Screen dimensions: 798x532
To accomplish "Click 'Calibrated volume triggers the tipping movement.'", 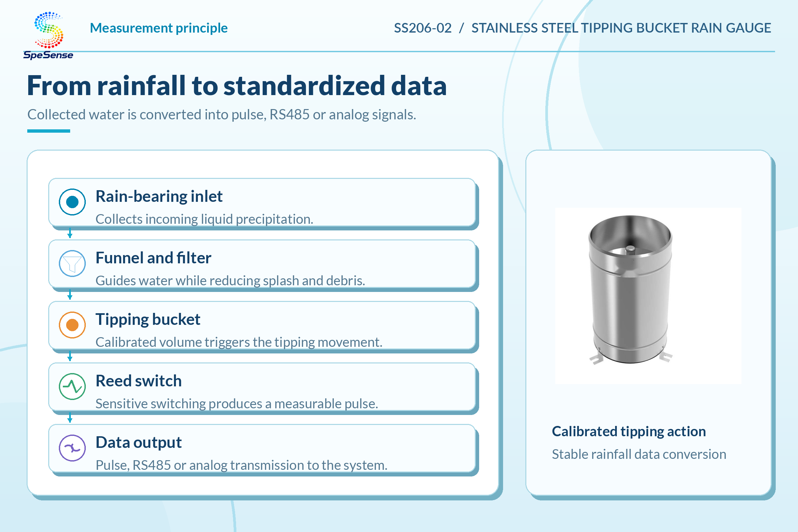I will tap(239, 342).
